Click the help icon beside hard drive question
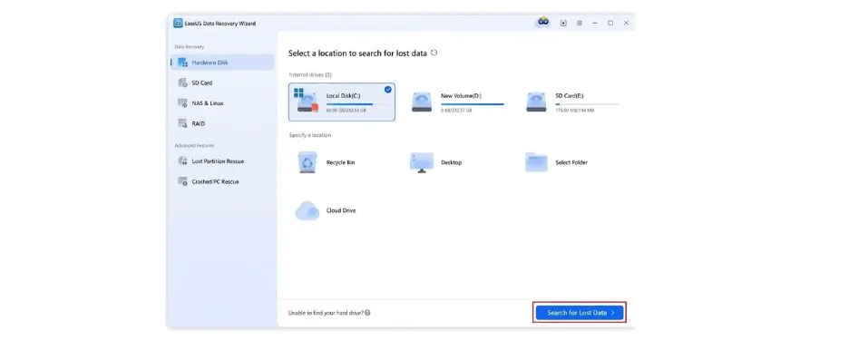This screenshot has width=868, height=360. (x=367, y=313)
